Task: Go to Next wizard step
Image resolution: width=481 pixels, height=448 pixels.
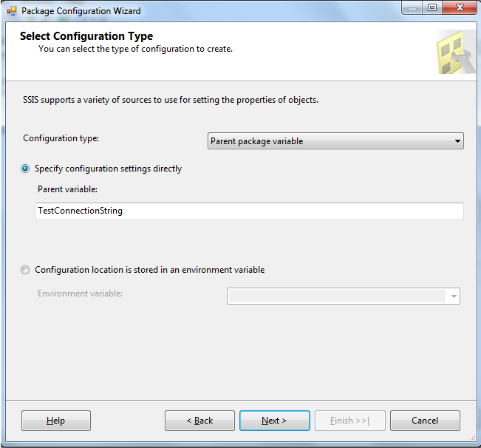Action: pos(275,421)
